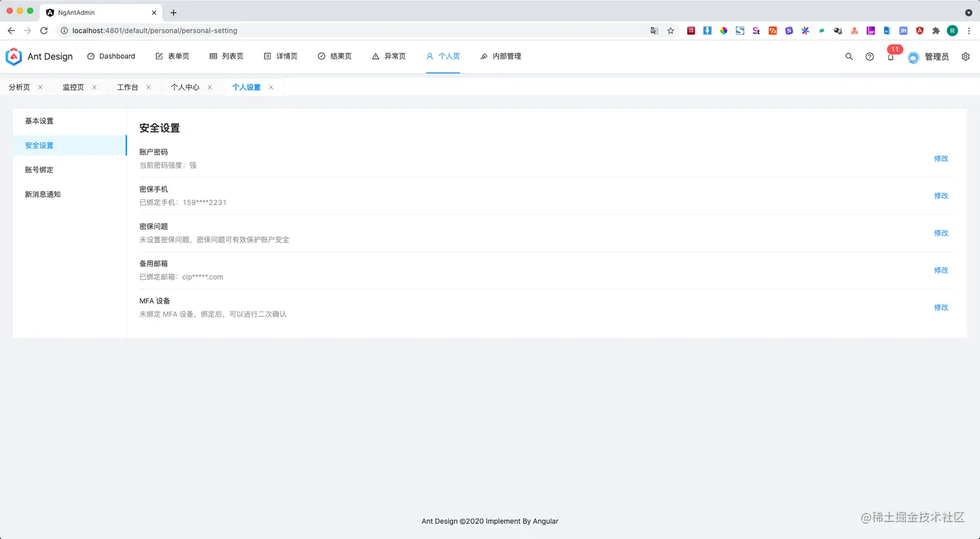Image resolution: width=980 pixels, height=539 pixels.
Task: Click the text 当前密码强度：强
Action: pyautogui.click(x=168, y=165)
